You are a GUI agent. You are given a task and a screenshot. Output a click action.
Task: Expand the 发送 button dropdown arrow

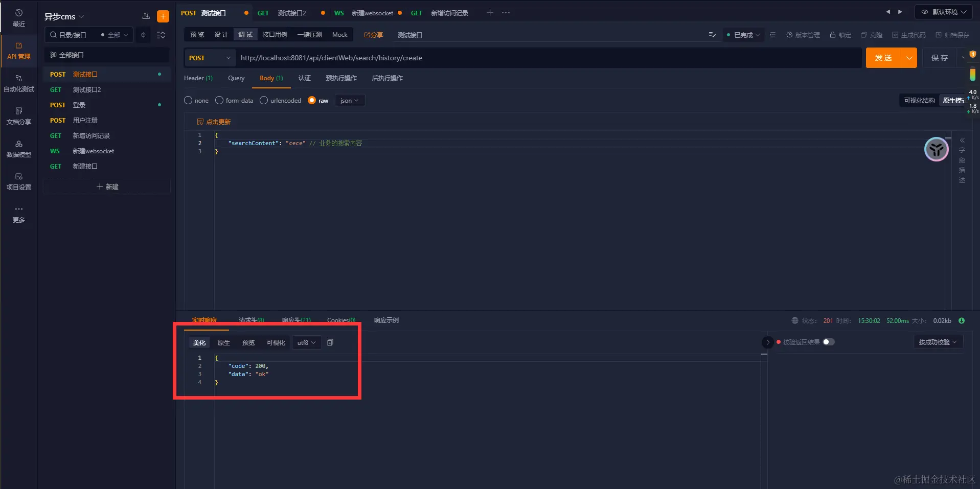(x=909, y=58)
